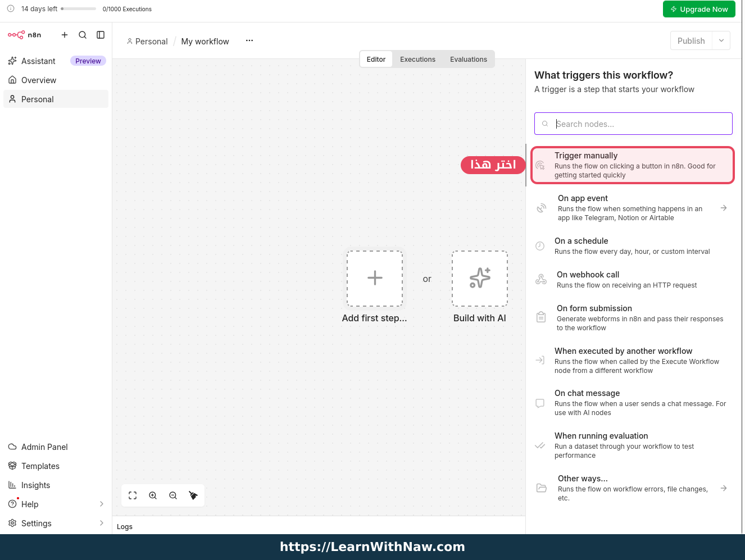Switch to the Evaluations tab

(469, 60)
